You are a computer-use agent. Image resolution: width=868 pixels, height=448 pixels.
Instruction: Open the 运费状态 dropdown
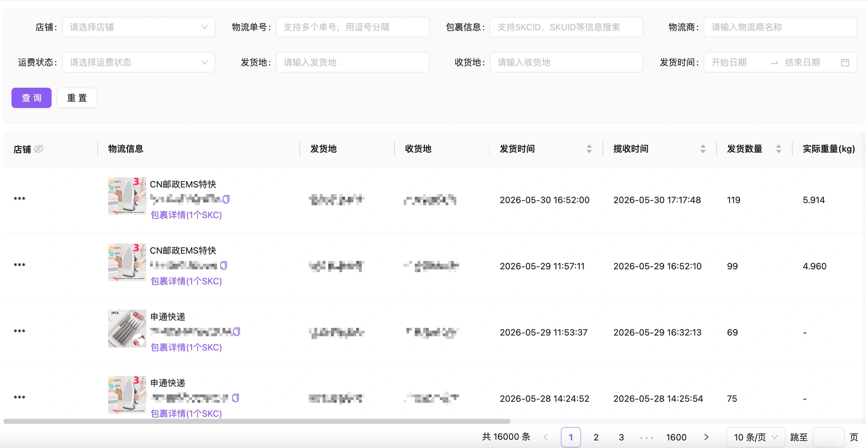(x=138, y=62)
